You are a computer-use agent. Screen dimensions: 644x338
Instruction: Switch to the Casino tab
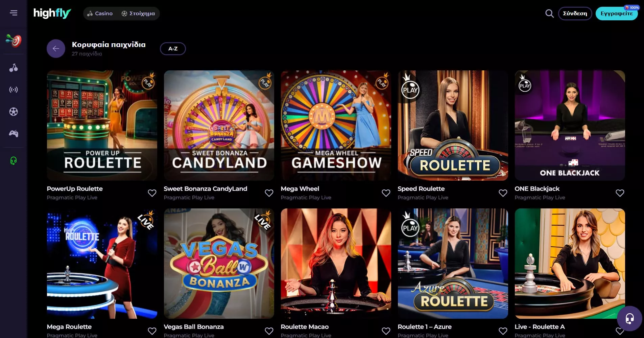[100, 14]
